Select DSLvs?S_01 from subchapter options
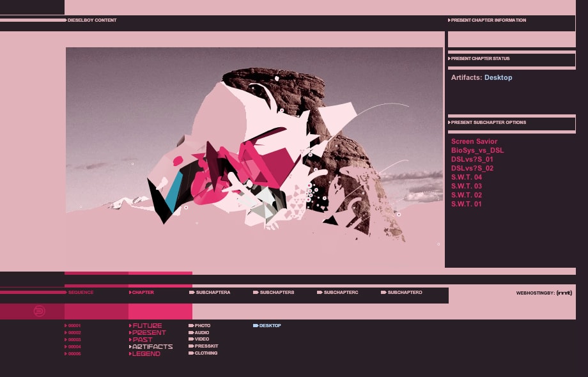 (x=472, y=159)
